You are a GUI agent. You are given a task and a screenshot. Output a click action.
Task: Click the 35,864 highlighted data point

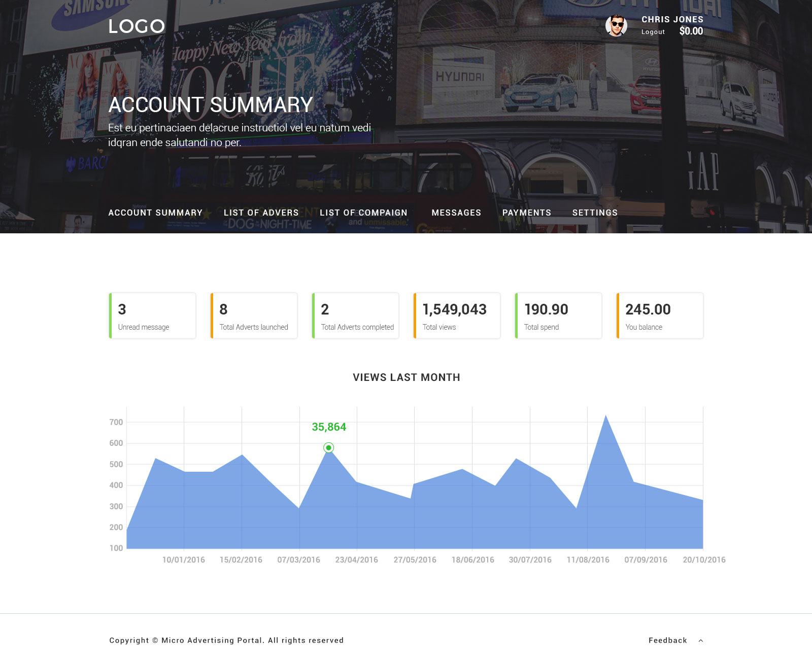tap(328, 447)
